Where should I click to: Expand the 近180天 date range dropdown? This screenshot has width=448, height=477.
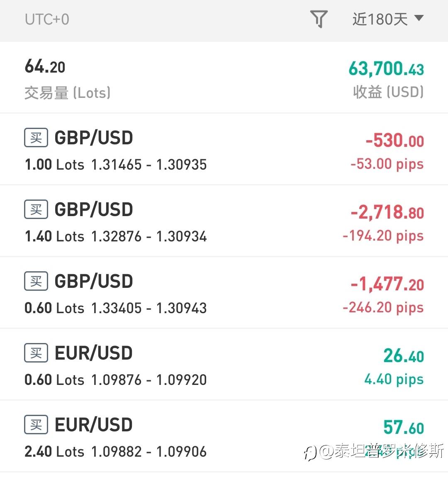pyautogui.click(x=380, y=19)
